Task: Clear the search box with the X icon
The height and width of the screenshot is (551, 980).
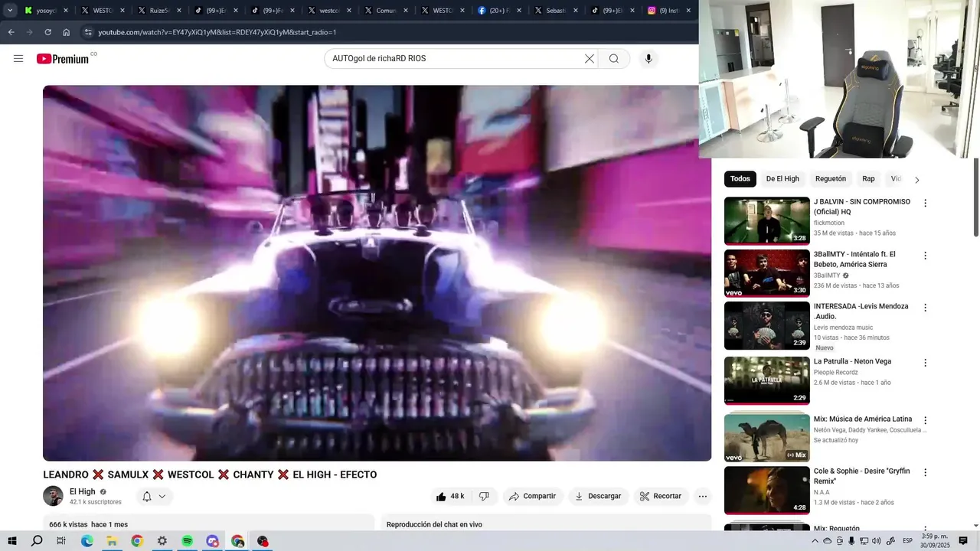Action: click(x=590, y=59)
